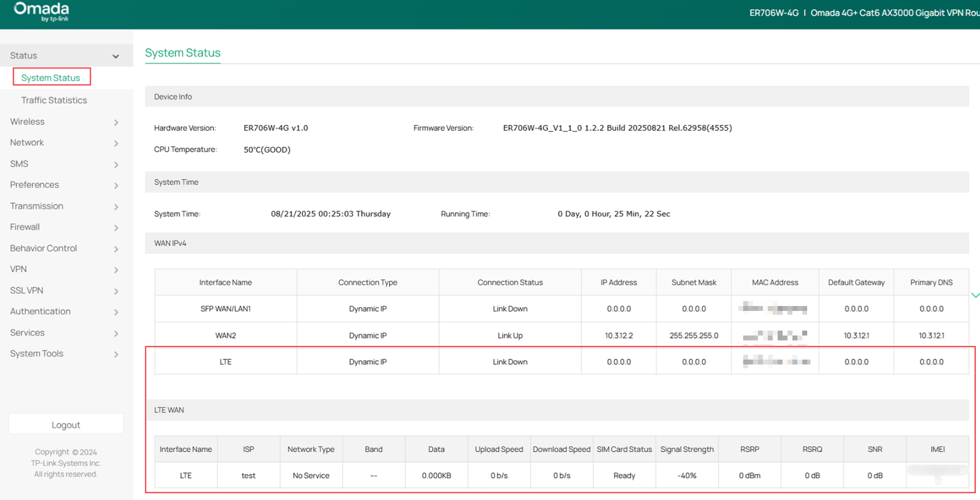980x500 pixels.
Task: Open the Authentication menu label
Action: pyautogui.click(x=40, y=311)
